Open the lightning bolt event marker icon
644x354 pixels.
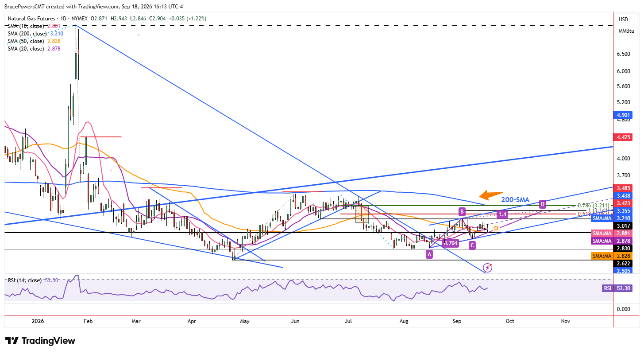click(x=487, y=267)
